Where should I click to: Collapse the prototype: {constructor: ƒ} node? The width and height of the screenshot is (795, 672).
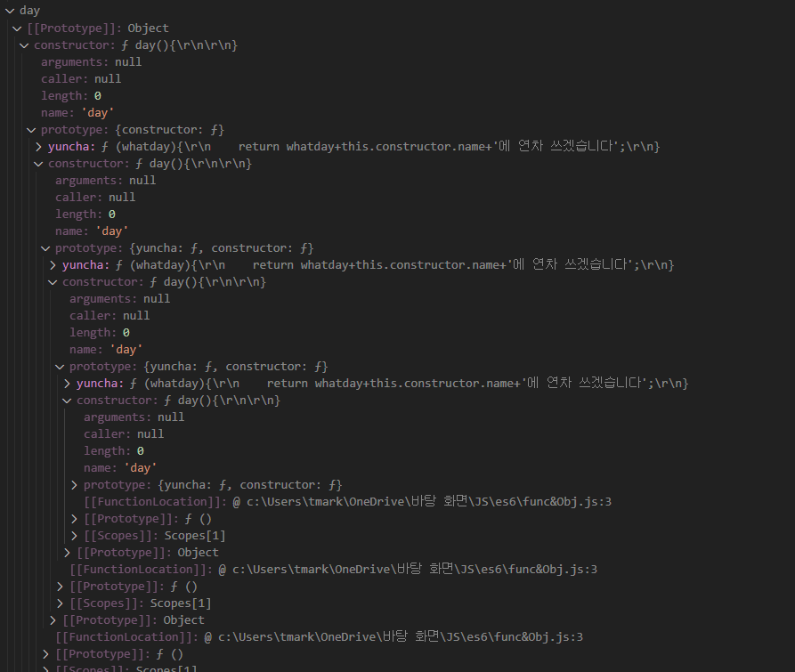pyautogui.click(x=31, y=130)
